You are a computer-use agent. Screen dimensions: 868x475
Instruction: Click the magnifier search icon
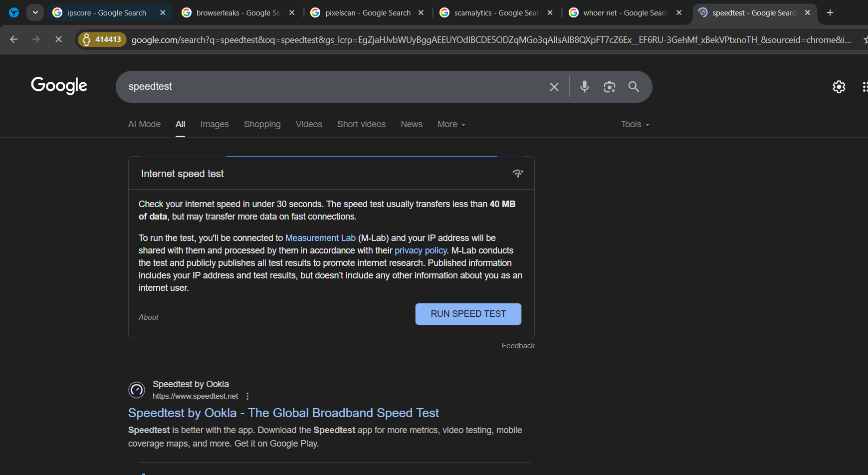(x=634, y=87)
